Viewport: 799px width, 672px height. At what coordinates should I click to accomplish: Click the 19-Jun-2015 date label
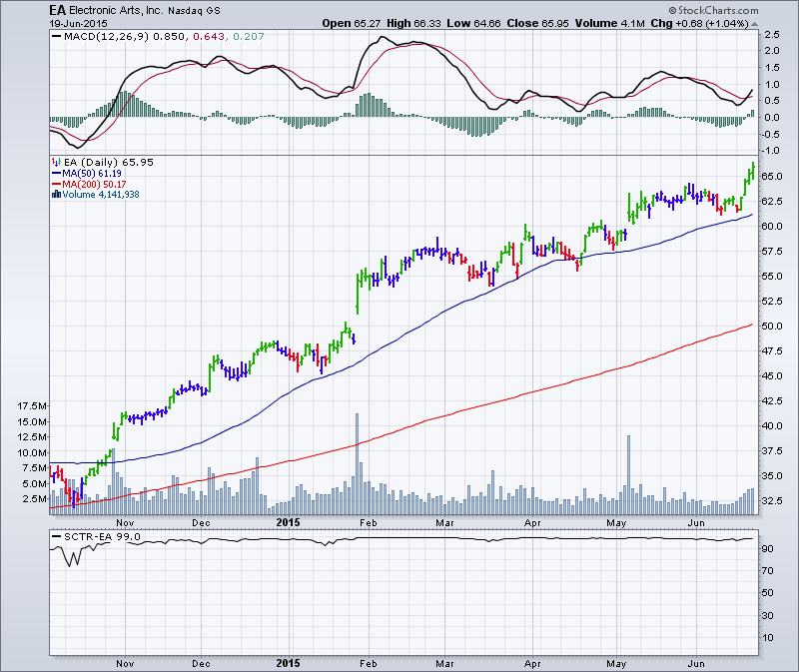79,23
